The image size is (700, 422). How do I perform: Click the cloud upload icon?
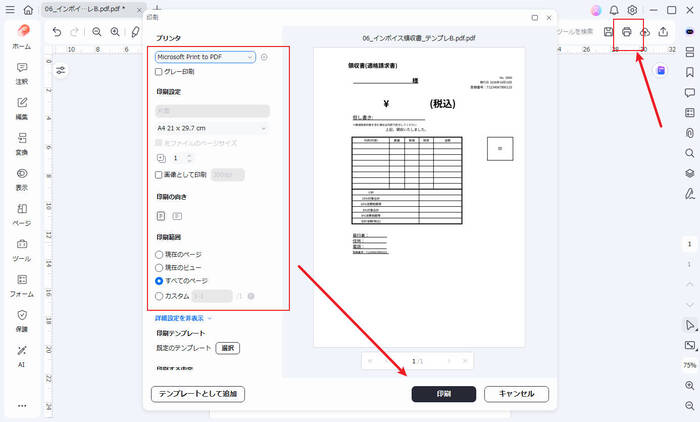645,32
